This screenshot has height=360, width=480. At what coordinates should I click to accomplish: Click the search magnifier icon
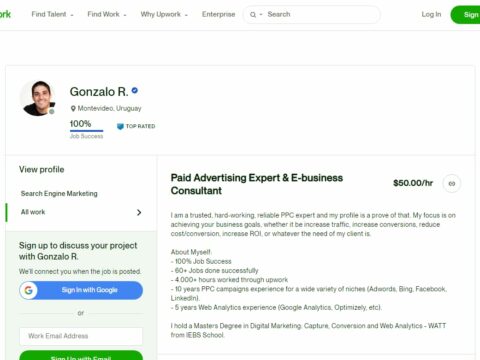pyautogui.click(x=253, y=15)
